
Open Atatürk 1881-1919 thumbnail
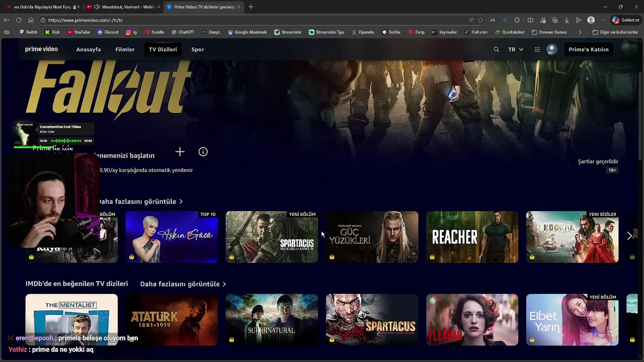click(x=172, y=320)
